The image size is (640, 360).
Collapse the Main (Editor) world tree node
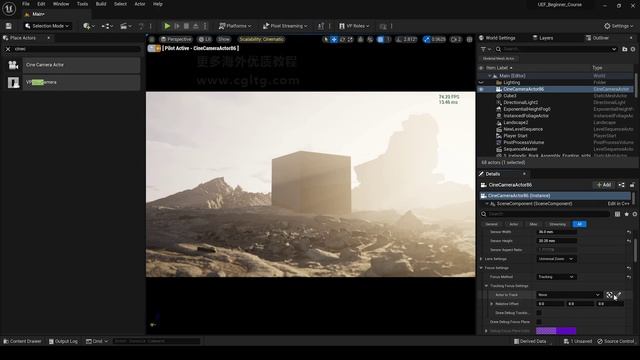coord(489,76)
